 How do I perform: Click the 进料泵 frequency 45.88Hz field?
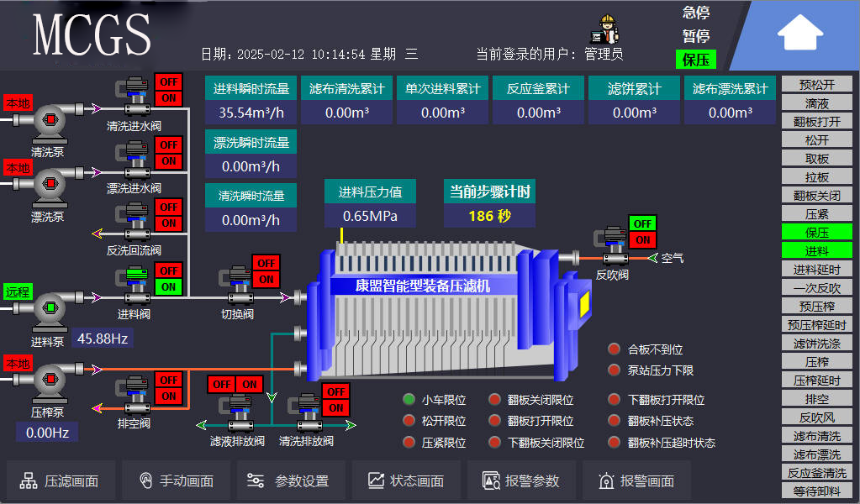tap(103, 339)
